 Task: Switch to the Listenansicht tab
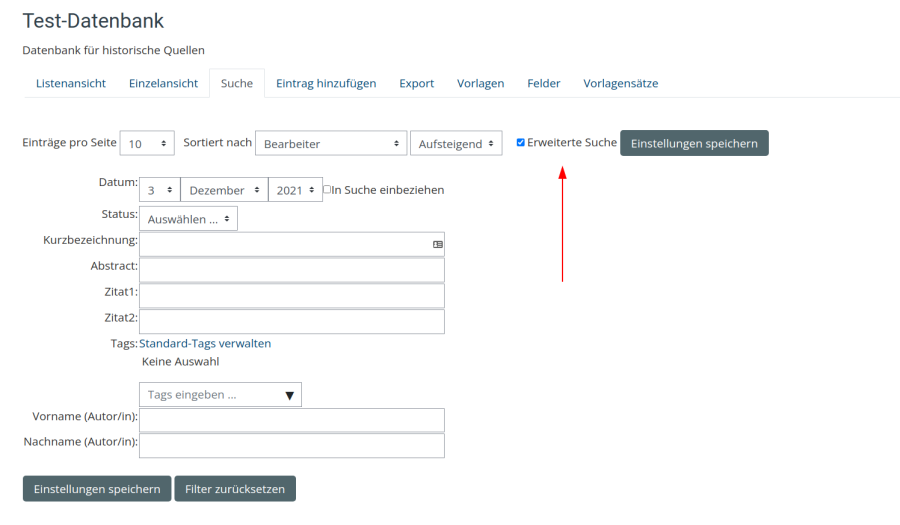(x=71, y=83)
